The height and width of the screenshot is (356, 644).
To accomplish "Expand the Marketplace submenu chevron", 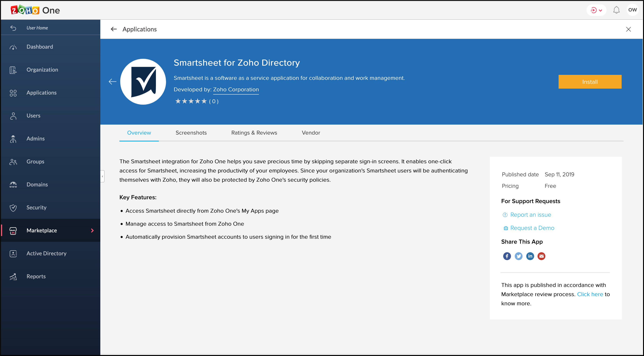I will [92, 231].
